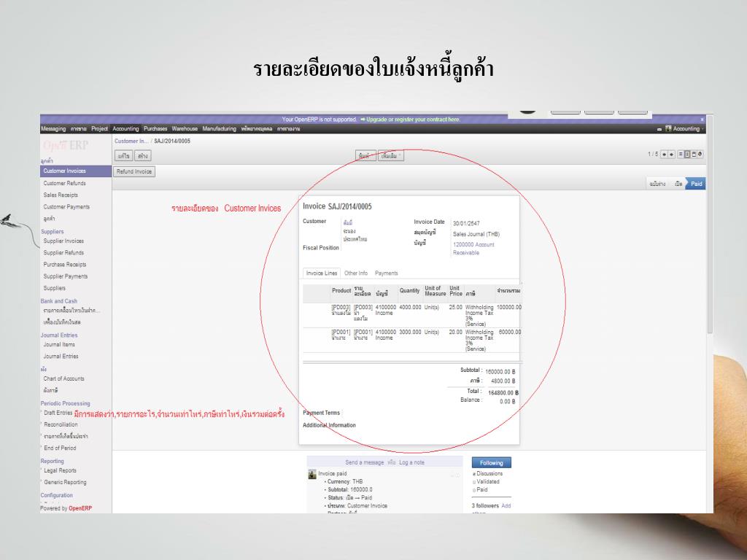
Task: Click Add followers link
Action: coord(506,506)
